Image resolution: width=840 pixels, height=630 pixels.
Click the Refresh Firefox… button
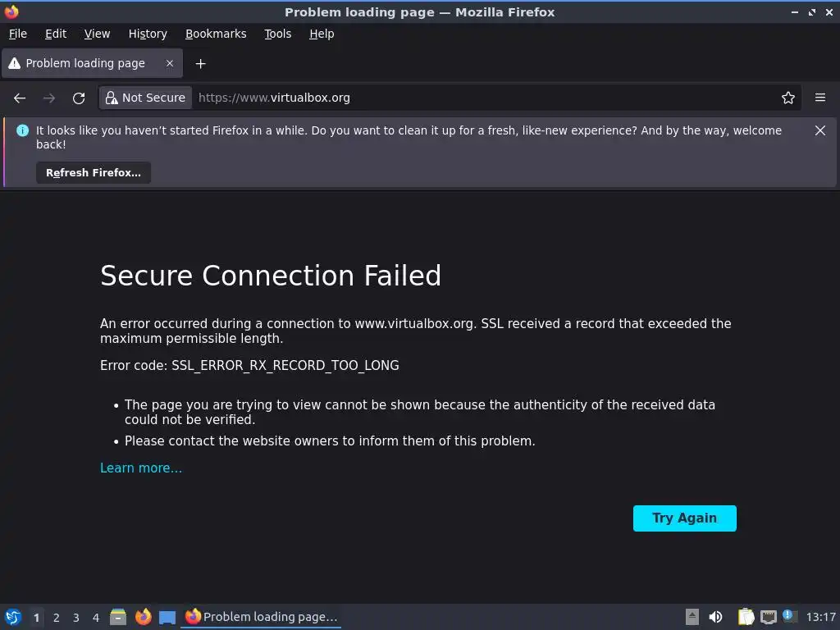[94, 172]
